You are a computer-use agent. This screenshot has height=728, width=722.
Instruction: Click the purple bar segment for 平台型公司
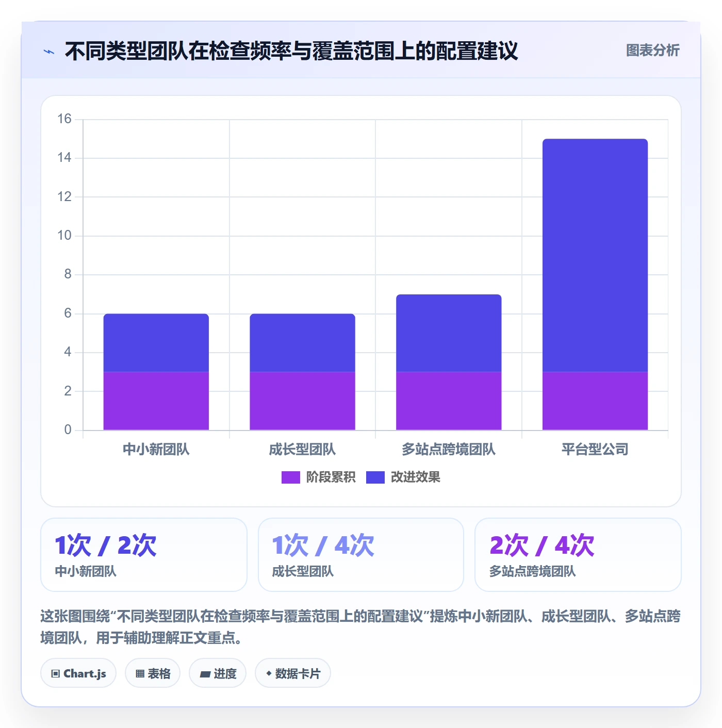pyautogui.click(x=595, y=401)
